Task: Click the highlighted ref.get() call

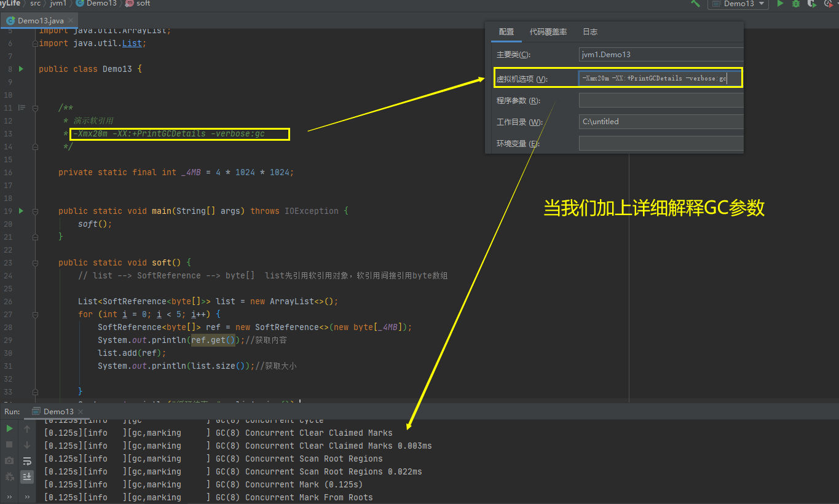Action: coord(213,340)
